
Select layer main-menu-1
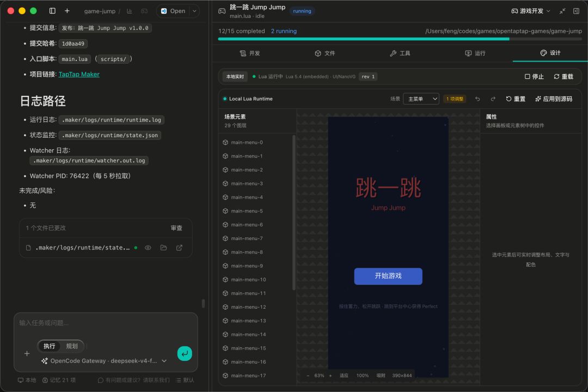pyautogui.click(x=256, y=156)
